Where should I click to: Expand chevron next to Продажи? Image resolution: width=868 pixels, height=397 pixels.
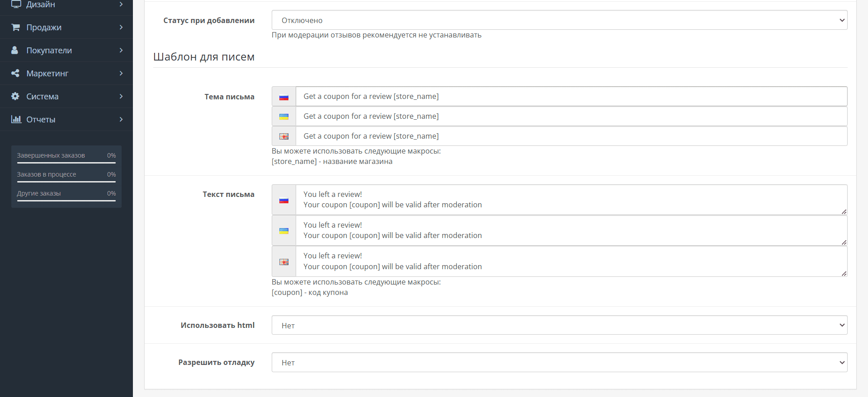(x=121, y=27)
